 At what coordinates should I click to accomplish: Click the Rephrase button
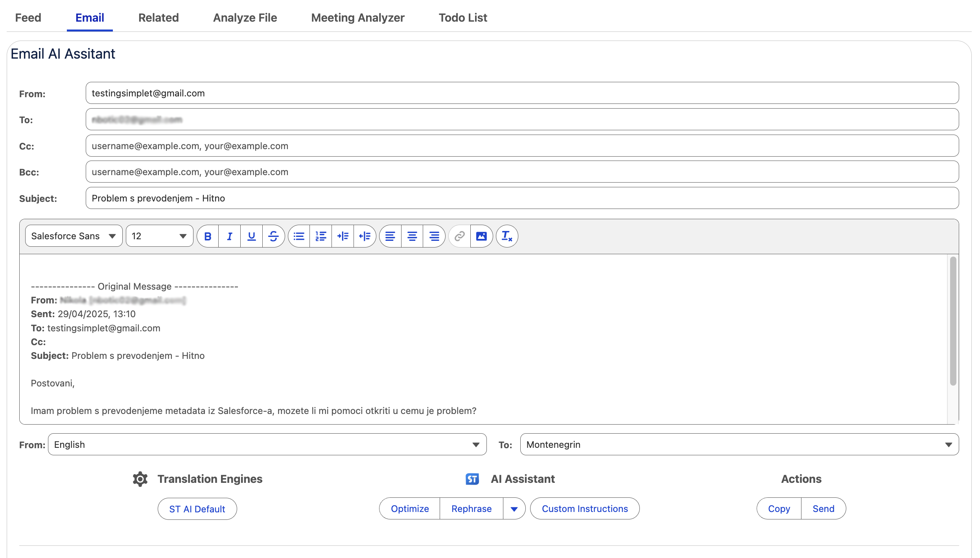click(472, 509)
